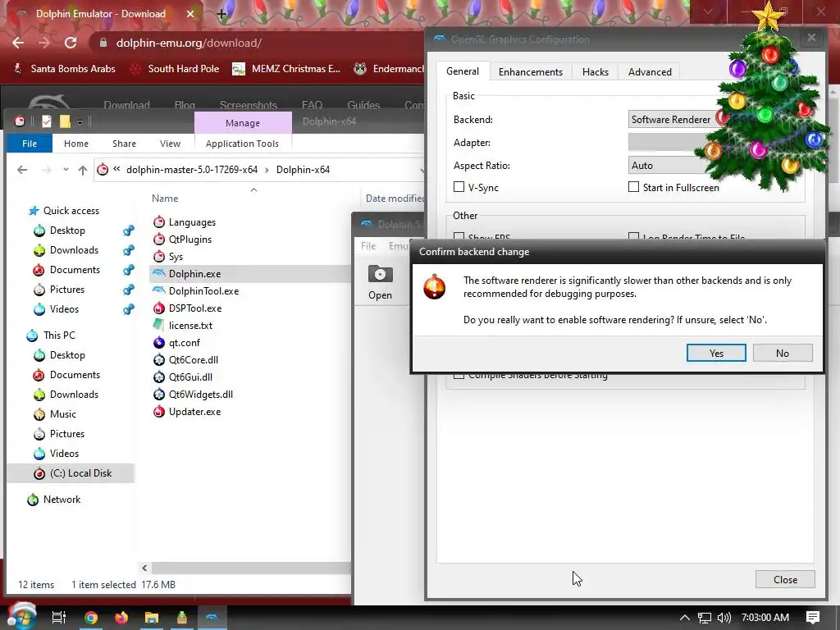Enable the V-Sync checkbox
This screenshot has height=630, width=840.
459,187
